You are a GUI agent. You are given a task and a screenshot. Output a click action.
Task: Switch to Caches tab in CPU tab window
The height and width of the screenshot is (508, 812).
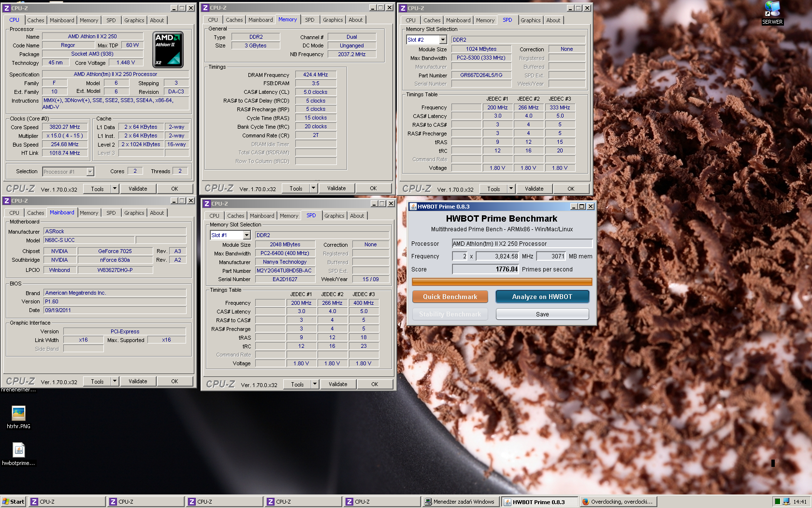click(x=35, y=20)
